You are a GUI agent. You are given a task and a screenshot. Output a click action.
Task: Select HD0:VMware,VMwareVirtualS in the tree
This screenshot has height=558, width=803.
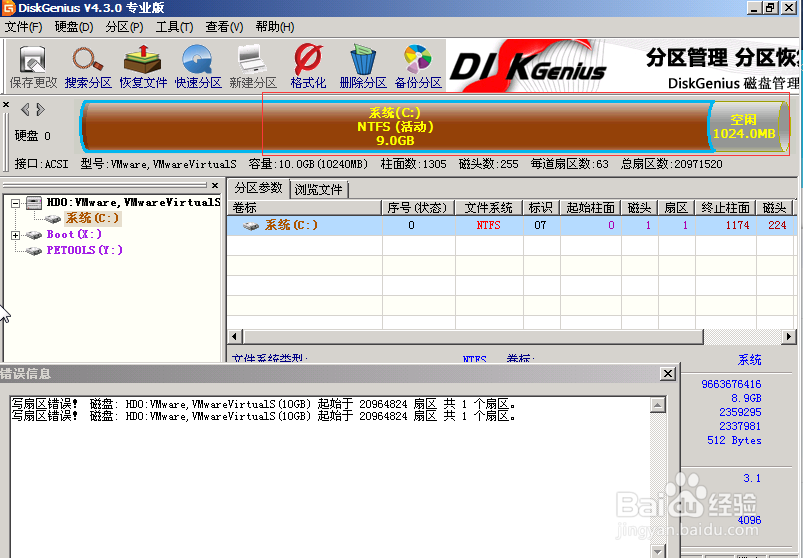click(133, 203)
